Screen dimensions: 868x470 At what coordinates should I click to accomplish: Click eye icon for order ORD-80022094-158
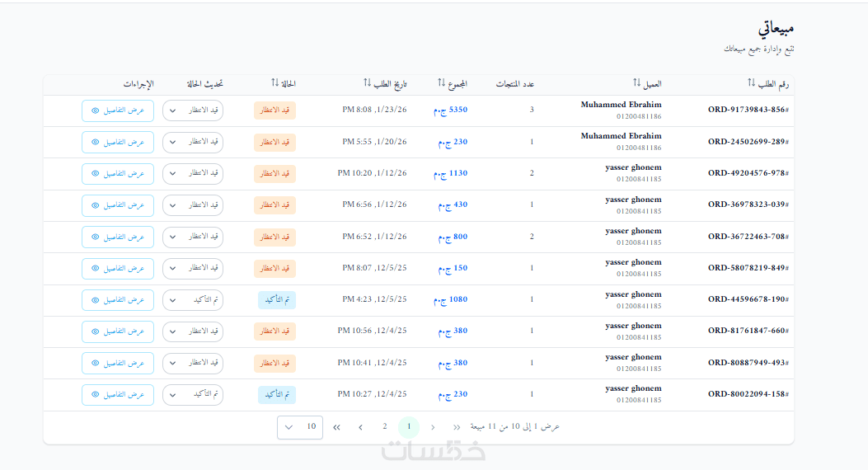click(95, 395)
